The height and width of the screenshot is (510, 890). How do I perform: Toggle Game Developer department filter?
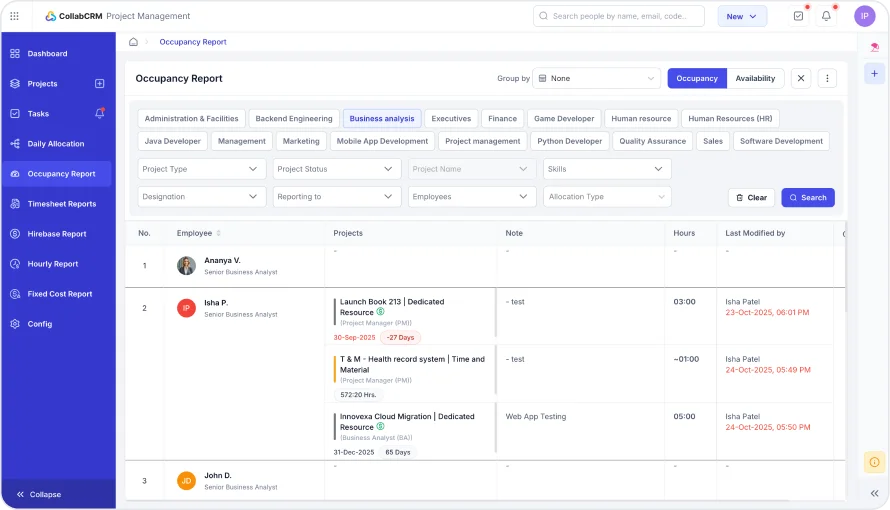pos(564,119)
